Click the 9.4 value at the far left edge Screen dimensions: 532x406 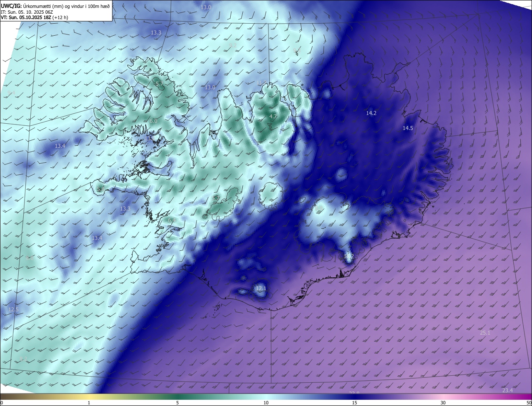point(11,93)
